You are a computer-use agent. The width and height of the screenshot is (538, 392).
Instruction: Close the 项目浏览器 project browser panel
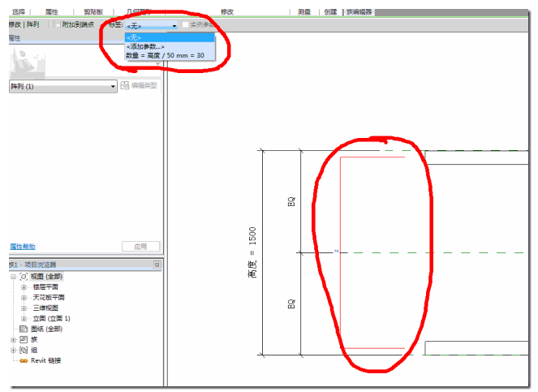coord(157,265)
